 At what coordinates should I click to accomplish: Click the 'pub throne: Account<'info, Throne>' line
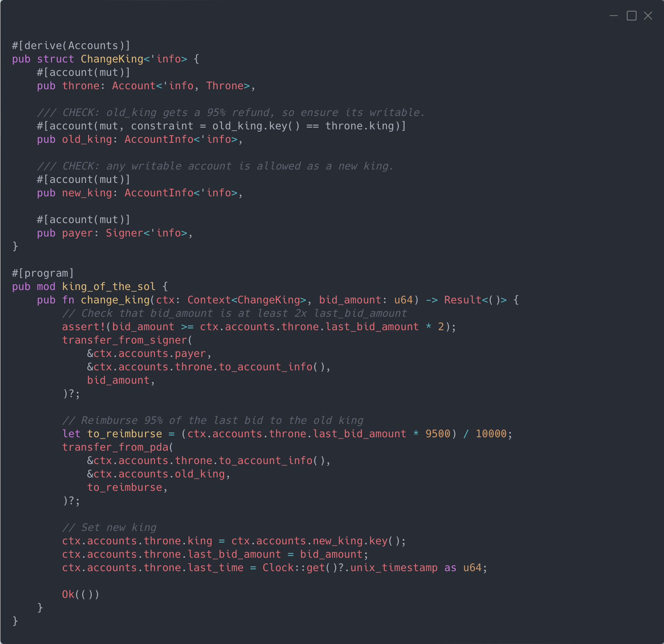146,86
